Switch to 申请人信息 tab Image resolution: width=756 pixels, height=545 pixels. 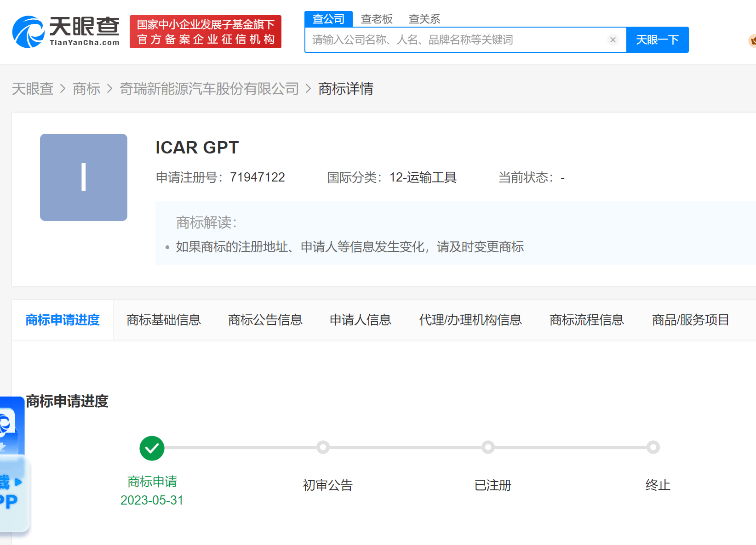click(x=361, y=320)
